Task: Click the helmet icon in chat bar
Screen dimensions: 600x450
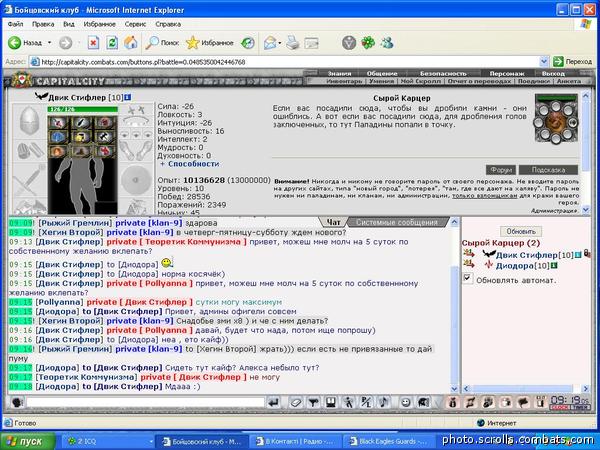Action: click(x=423, y=402)
